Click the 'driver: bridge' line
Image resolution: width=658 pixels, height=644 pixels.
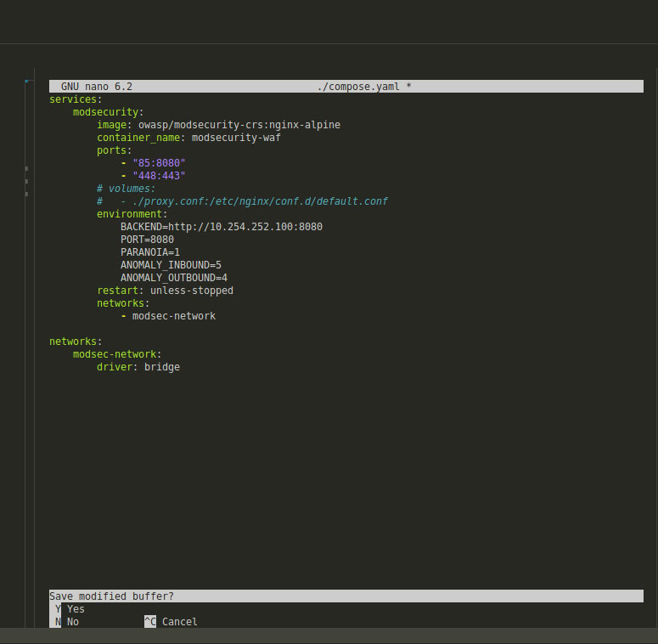tap(138, 367)
